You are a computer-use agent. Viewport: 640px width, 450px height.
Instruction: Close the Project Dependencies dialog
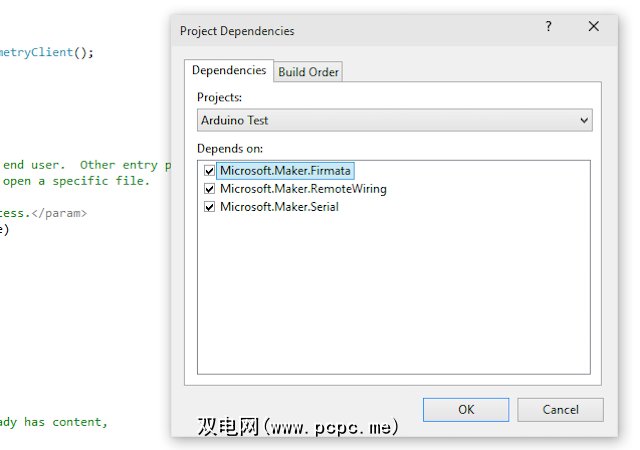pos(594,28)
